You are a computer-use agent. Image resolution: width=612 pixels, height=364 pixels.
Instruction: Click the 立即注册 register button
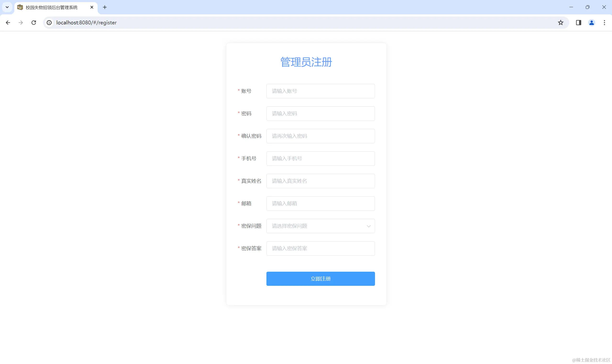[x=320, y=279]
